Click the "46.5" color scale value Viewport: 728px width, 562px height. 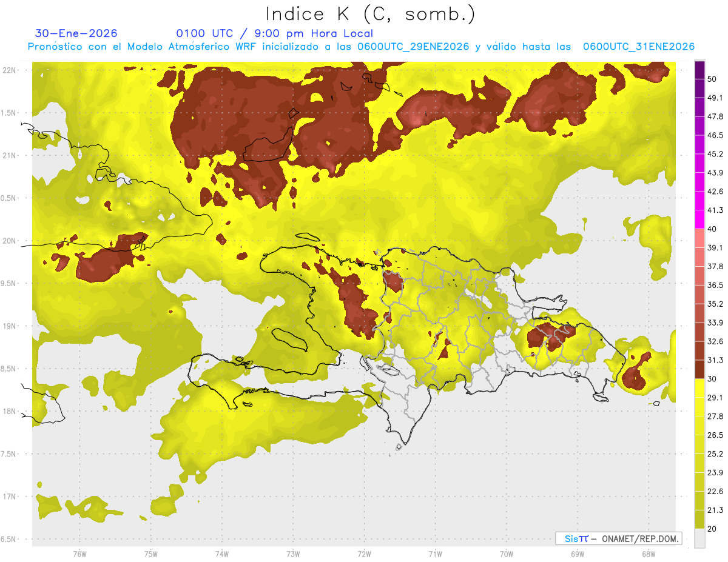click(715, 135)
